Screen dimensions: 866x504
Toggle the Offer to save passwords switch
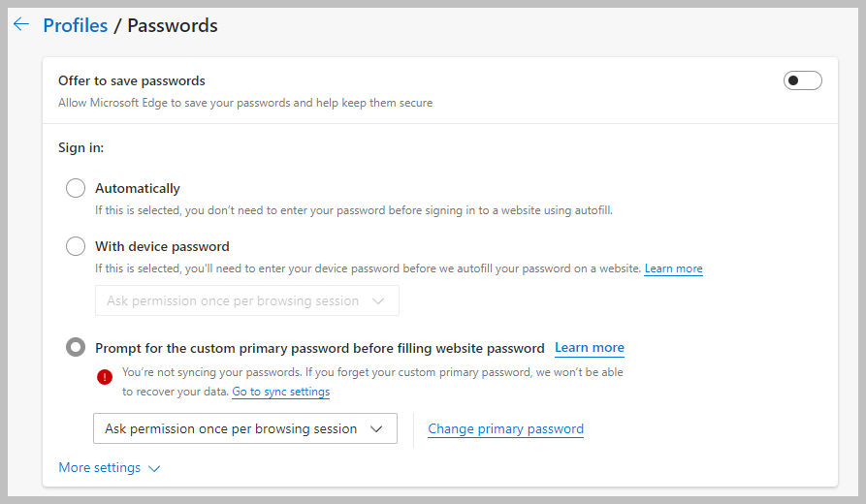(x=802, y=80)
